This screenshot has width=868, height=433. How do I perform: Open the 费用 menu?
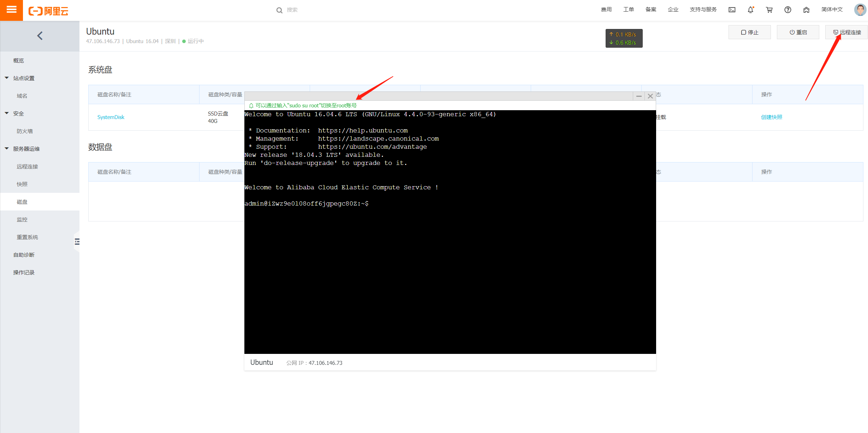coord(606,10)
